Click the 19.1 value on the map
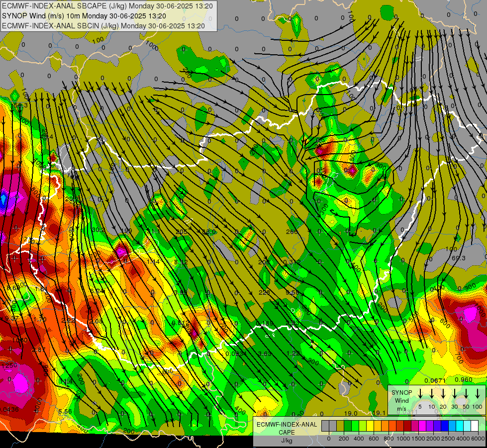This screenshot has height=448, width=487. tap(379, 413)
